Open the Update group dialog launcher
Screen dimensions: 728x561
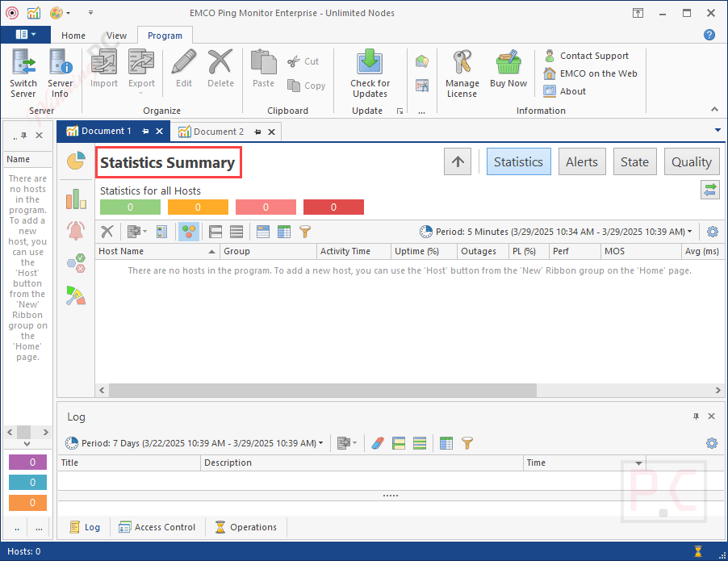[400, 111]
